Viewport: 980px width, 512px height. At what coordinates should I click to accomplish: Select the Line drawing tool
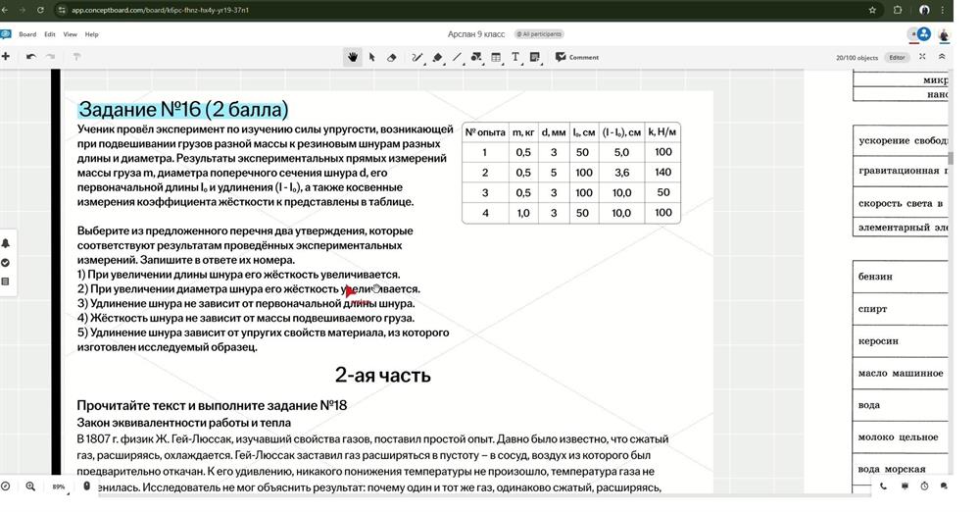457,57
